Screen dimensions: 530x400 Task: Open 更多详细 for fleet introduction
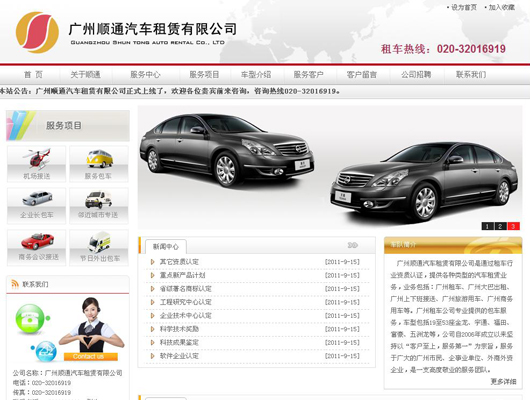point(503,381)
